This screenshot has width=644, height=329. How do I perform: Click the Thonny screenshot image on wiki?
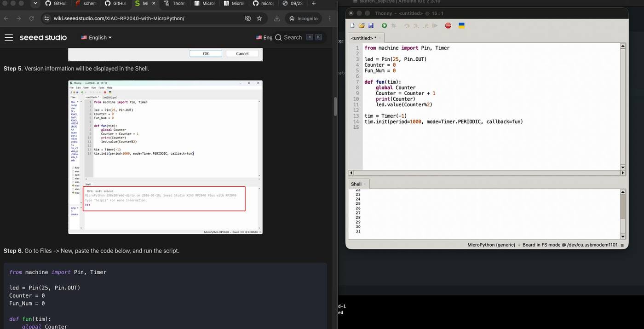pos(165,157)
